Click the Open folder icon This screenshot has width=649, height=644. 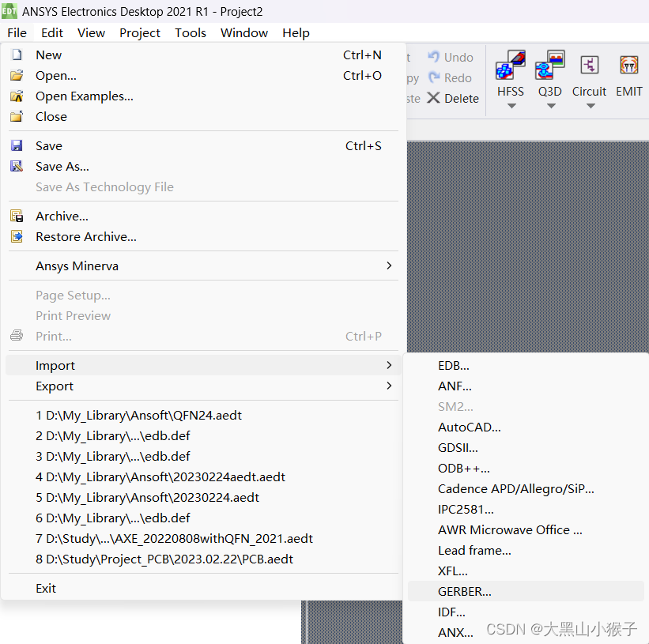point(17,75)
